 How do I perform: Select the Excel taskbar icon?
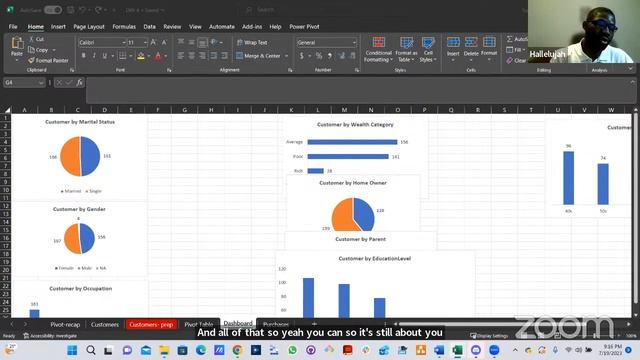pyautogui.click(x=458, y=350)
